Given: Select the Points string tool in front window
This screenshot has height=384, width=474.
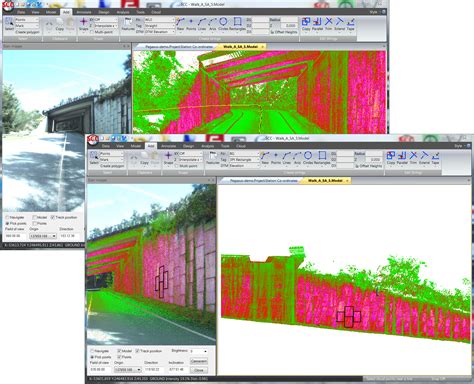Looking at the screenshot, I should click(276, 158).
